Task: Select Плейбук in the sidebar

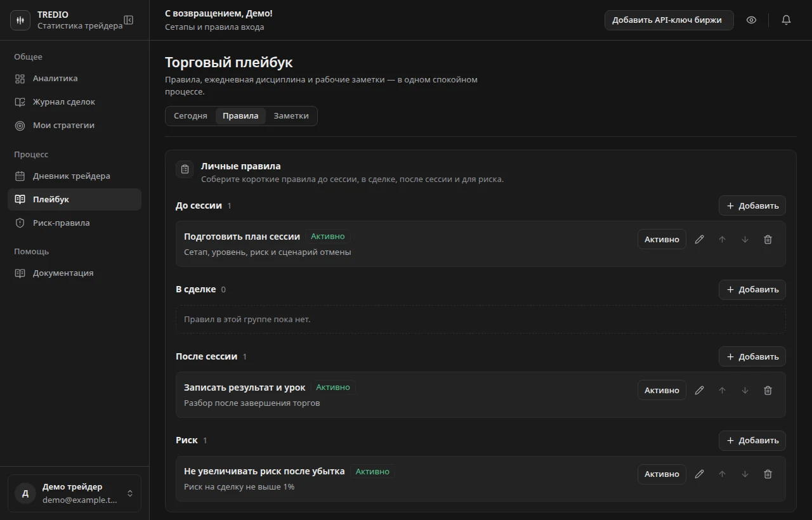Action: [x=74, y=200]
